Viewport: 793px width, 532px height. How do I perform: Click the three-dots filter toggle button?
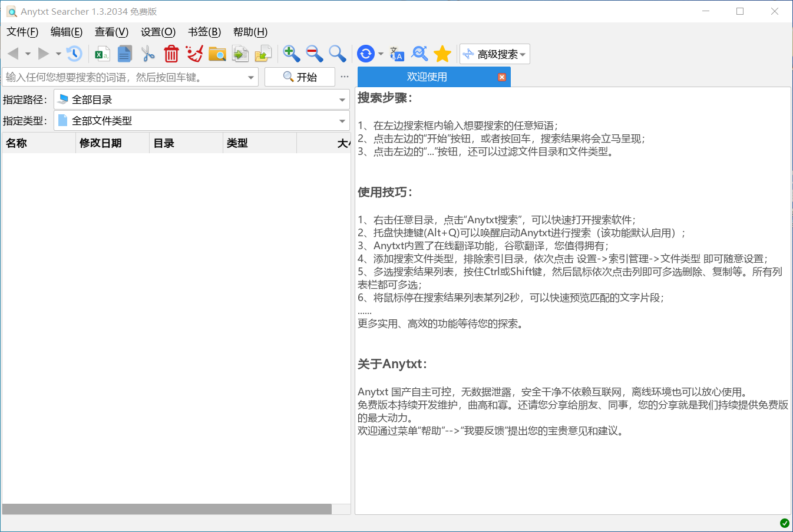pos(345,77)
